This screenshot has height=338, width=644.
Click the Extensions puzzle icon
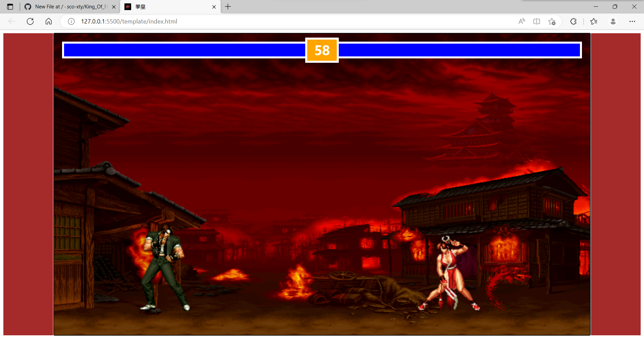(x=573, y=21)
